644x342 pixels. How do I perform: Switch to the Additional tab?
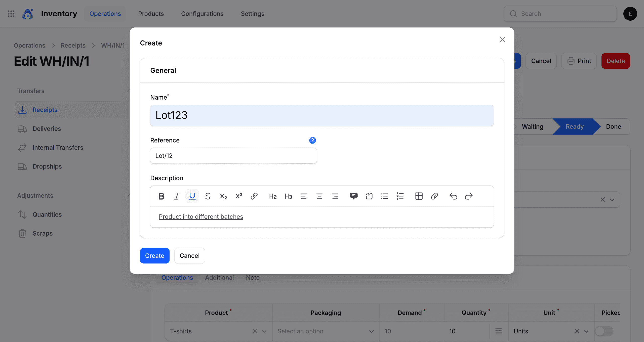click(x=219, y=277)
